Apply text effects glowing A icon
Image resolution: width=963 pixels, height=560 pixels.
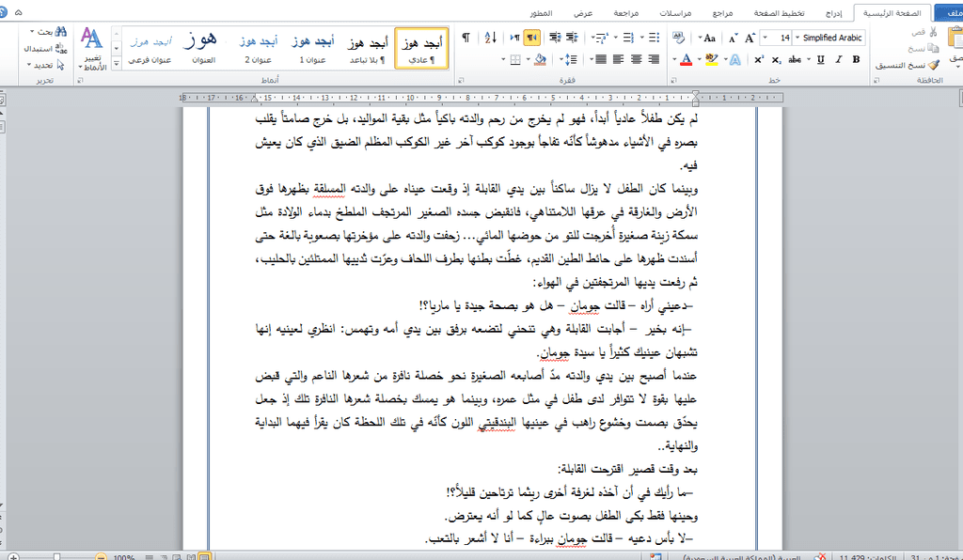pos(735,59)
